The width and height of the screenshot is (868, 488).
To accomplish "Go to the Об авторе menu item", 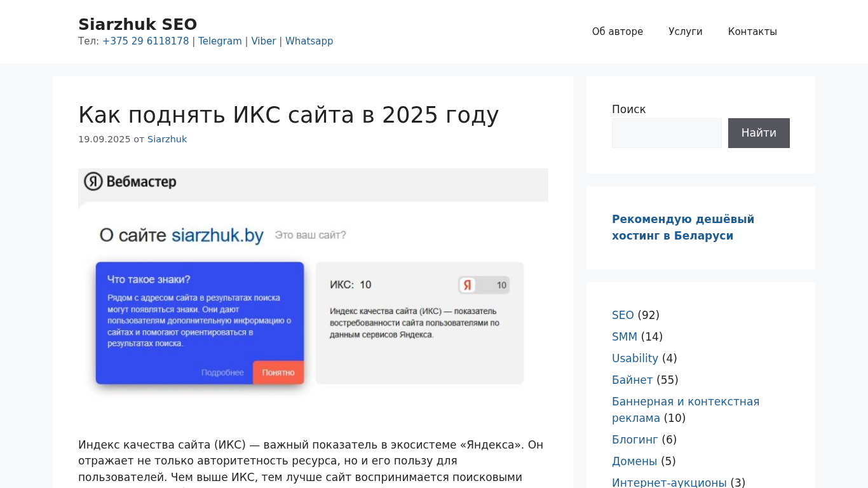I will click(x=618, y=32).
